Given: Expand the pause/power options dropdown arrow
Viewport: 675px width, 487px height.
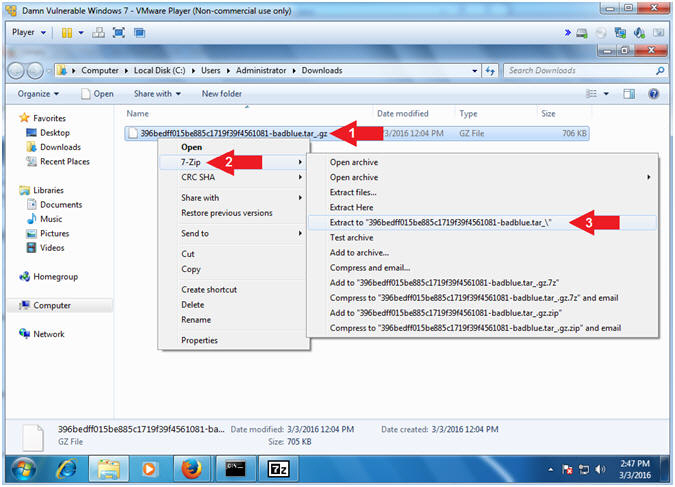Looking at the screenshot, I should point(81,33).
